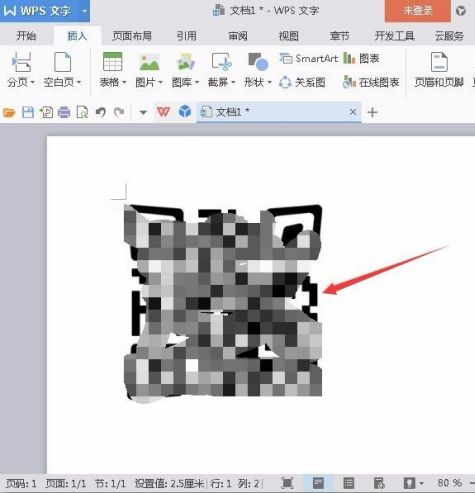
Task: Expand the quick access toolbar customize arrow
Action: click(x=143, y=113)
